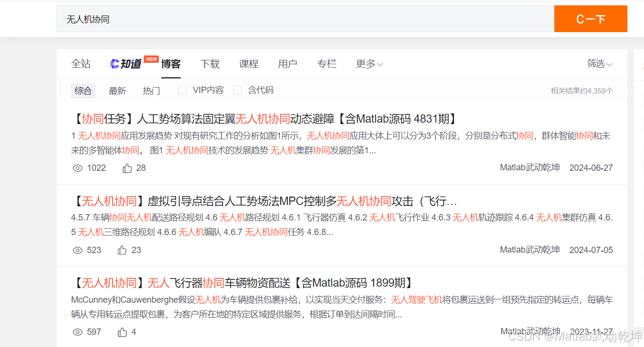
Task: Click the third result's summary beginning McCunney和Cauwenberghe
Action: 341,307
